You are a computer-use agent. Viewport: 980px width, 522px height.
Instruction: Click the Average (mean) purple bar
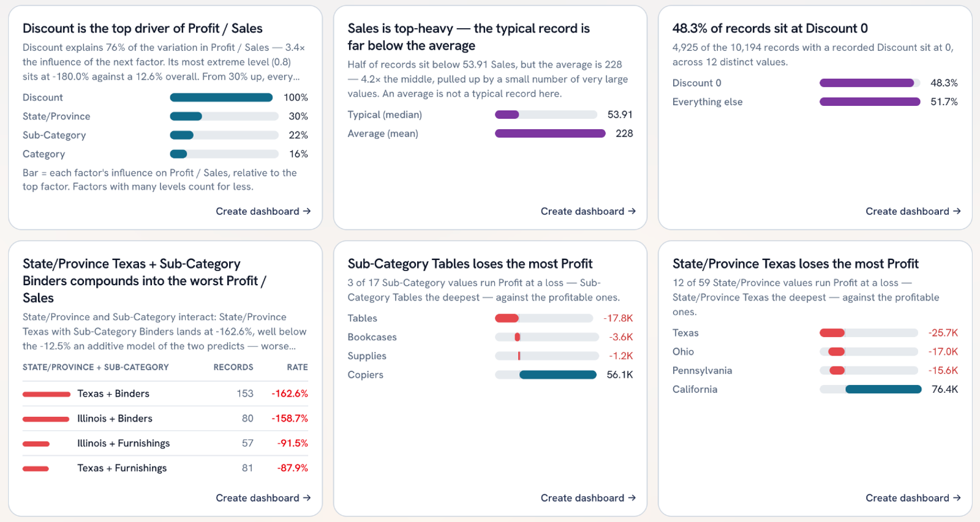click(x=550, y=133)
